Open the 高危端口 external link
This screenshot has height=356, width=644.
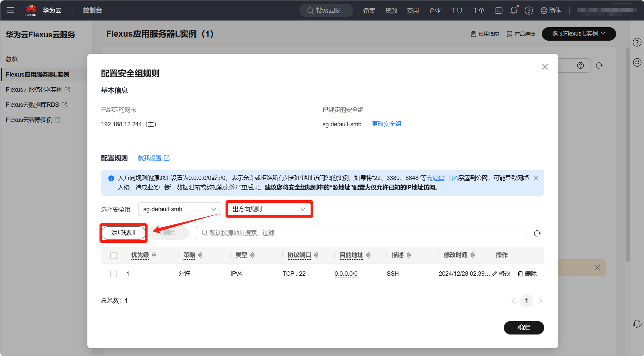441,178
